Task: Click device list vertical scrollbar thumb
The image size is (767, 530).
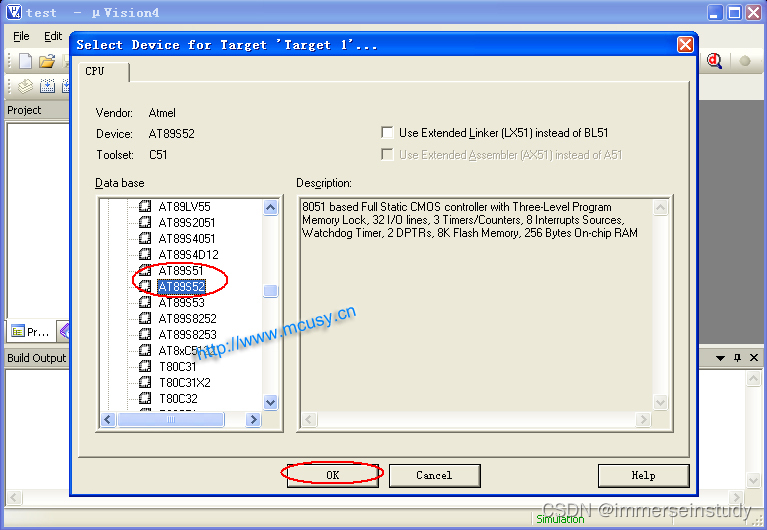Action: (271, 291)
